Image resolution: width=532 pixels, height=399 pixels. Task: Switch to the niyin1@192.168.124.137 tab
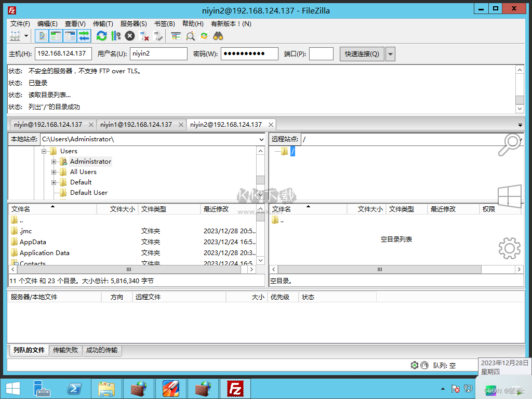[x=136, y=125]
